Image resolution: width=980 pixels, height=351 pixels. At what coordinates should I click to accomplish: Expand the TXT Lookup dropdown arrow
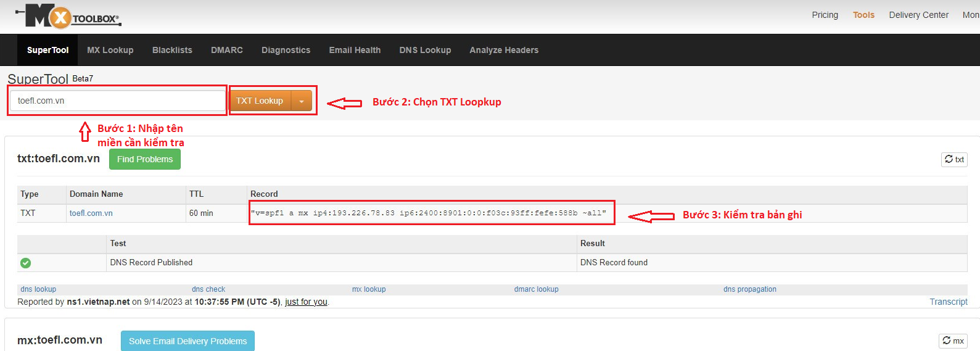(302, 101)
